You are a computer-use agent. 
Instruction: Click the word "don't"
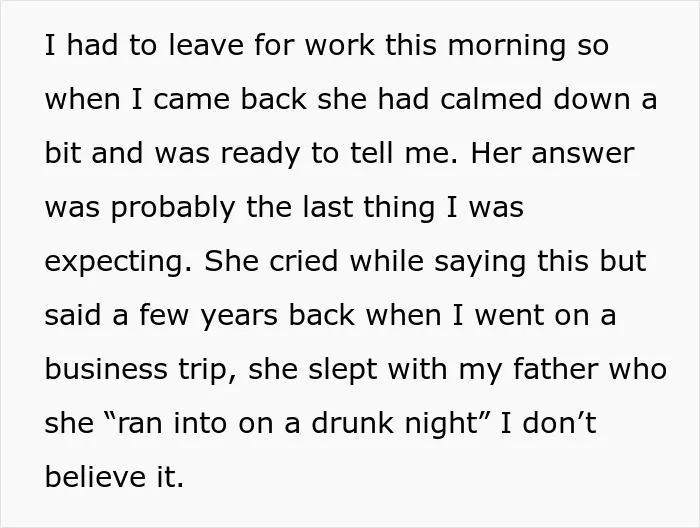pyautogui.click(x=559, y=423)
